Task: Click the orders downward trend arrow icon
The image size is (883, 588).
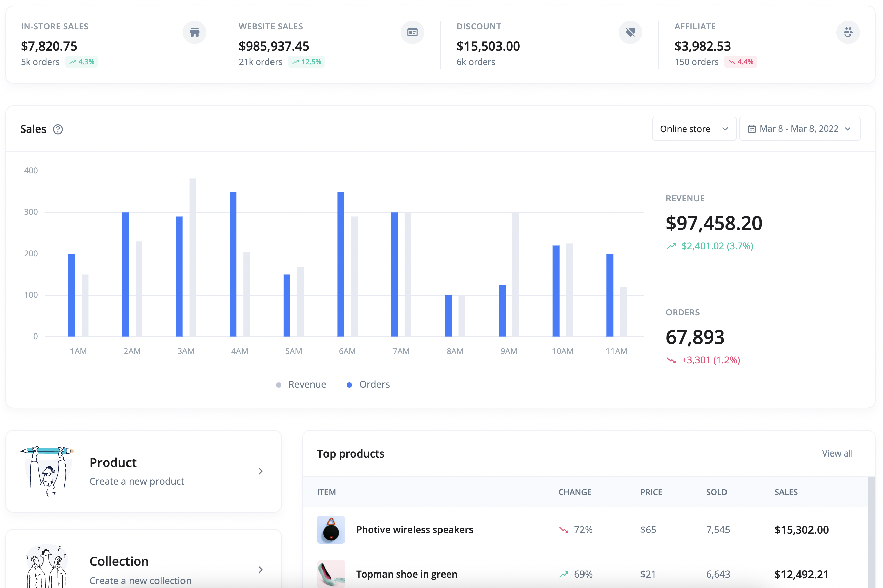Action: pos(671,360)
